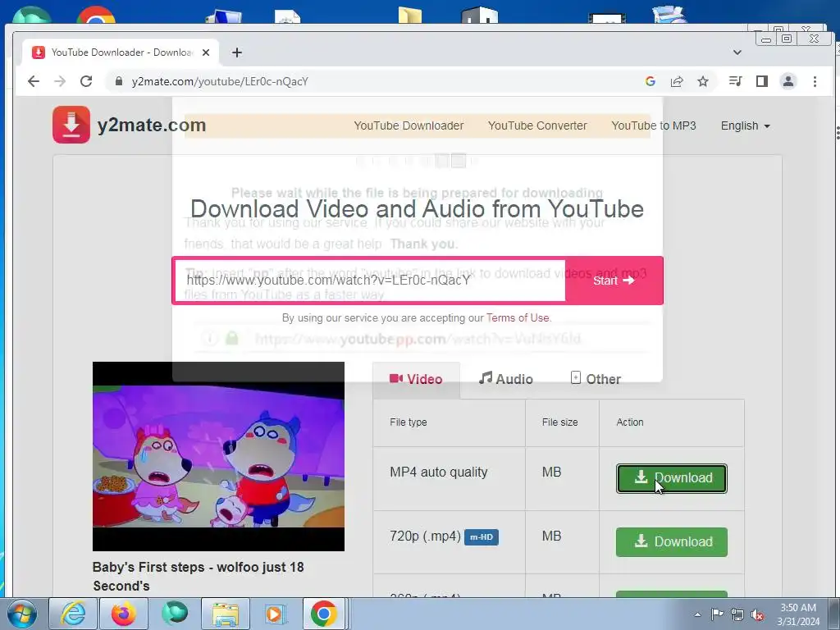Open Google icon in address bar

[651, 81]
